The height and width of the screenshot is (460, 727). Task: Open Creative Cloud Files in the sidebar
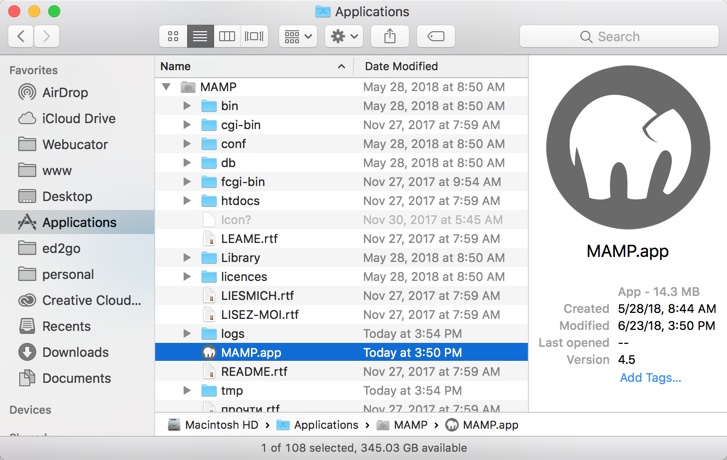click(x=77, y=300)
